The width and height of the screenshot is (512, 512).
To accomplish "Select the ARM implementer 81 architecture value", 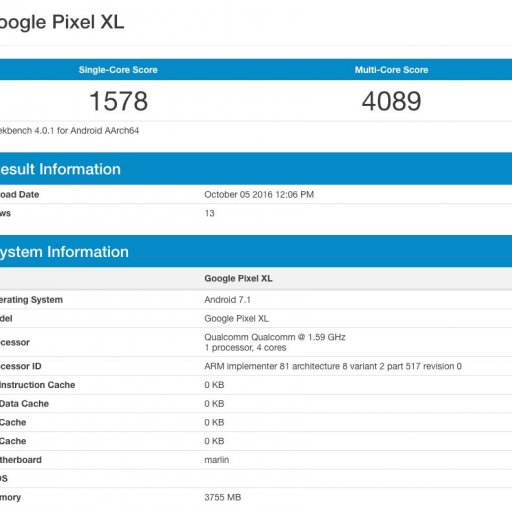I will (x=333, y=366).
